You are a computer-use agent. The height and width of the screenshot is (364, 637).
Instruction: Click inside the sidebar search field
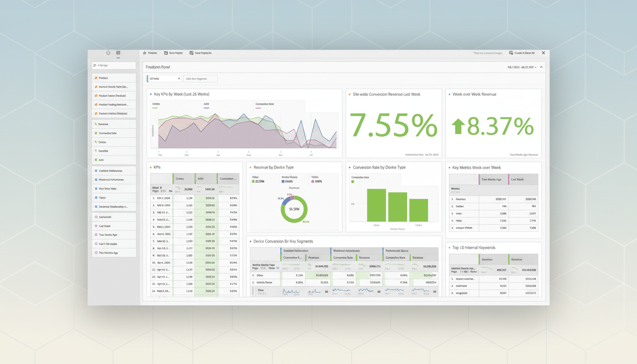(x=114, y=65)
